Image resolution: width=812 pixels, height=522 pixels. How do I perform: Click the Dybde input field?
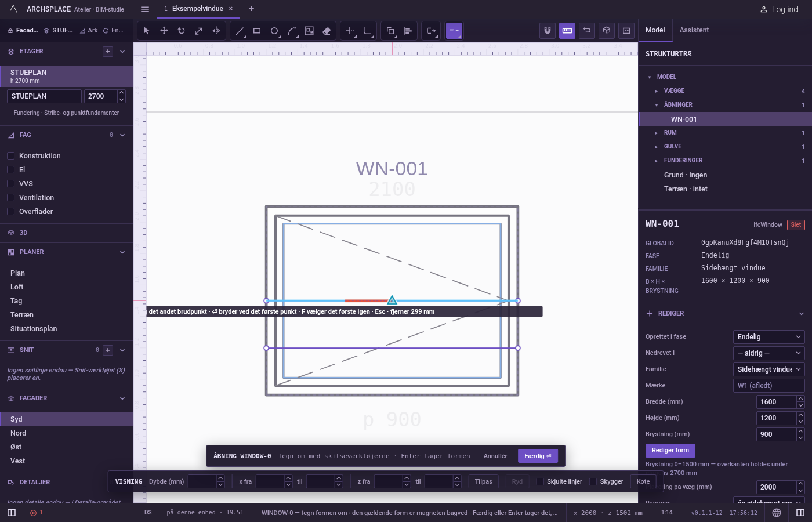point(202,481)
